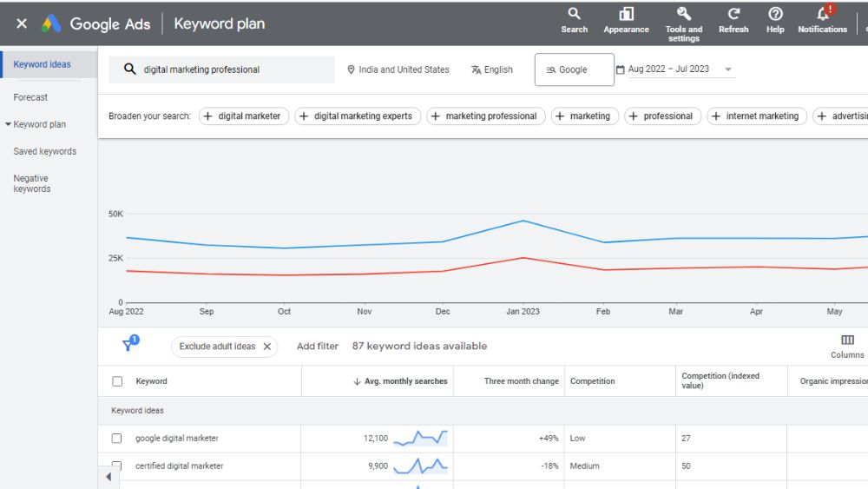
Task: Click the 12,100 monthly searches value
Action: click(375, 438)
